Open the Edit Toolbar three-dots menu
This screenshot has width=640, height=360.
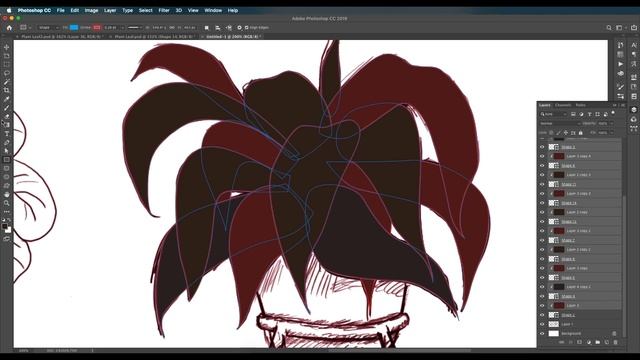coord(7,211)
